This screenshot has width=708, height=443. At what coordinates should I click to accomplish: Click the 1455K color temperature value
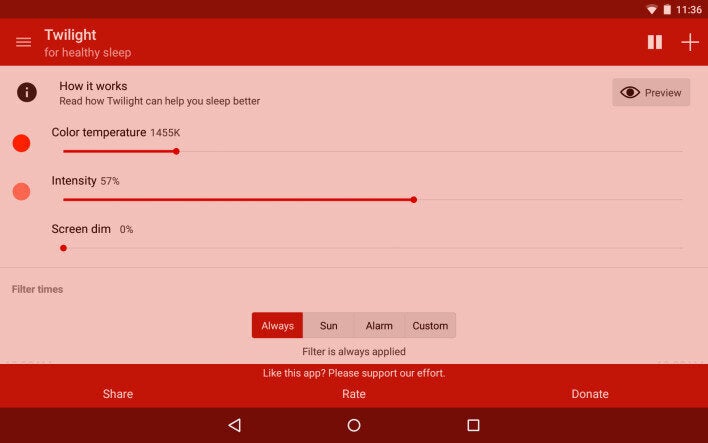tap(165, 133)
